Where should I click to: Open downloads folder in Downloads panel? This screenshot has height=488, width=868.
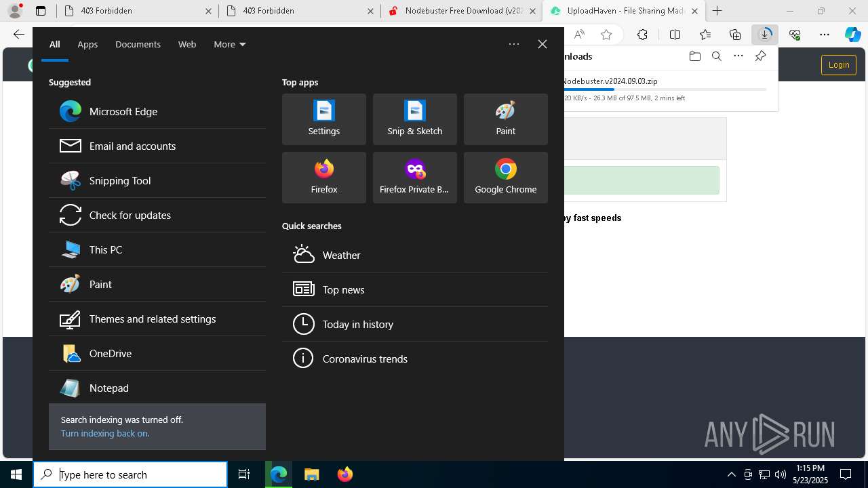(x=694, y=56)
